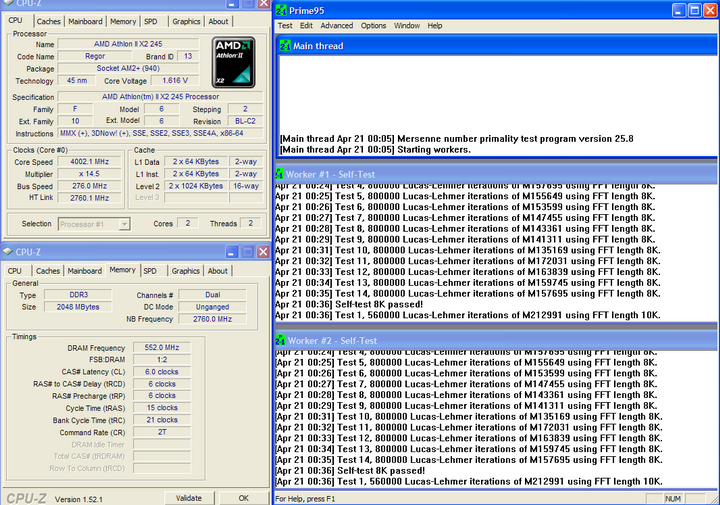Click the DC Mode Unganged field
This screenshot has height=505, width=720.
(x=212, y=307)
